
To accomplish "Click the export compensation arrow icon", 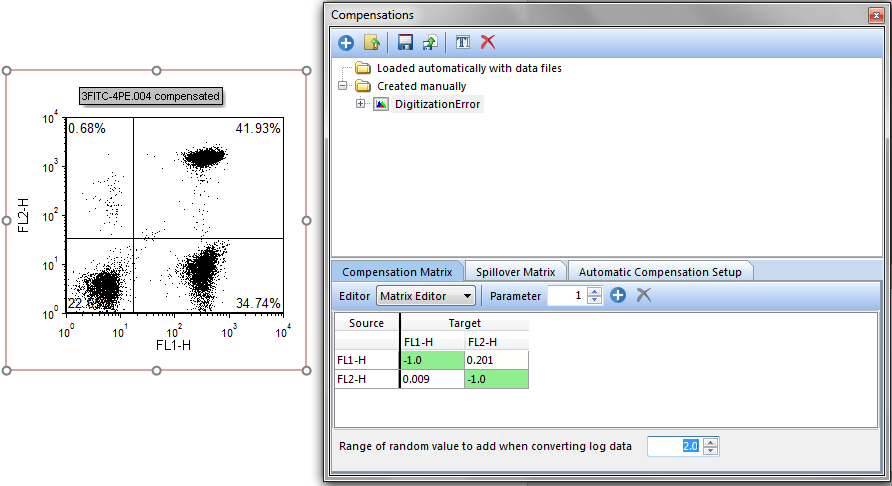I will [x=430, y=42].
